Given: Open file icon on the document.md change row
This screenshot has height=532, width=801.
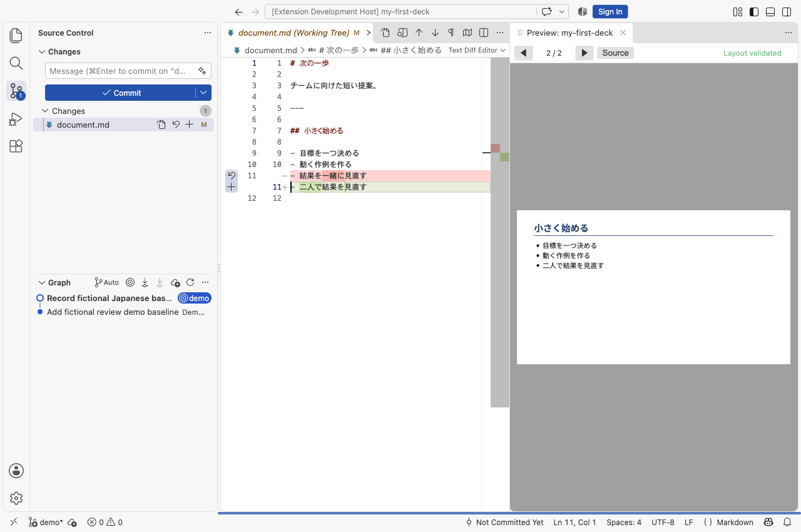Looking at the screenshot, I should pyautogui.click(x=161, y=125).
